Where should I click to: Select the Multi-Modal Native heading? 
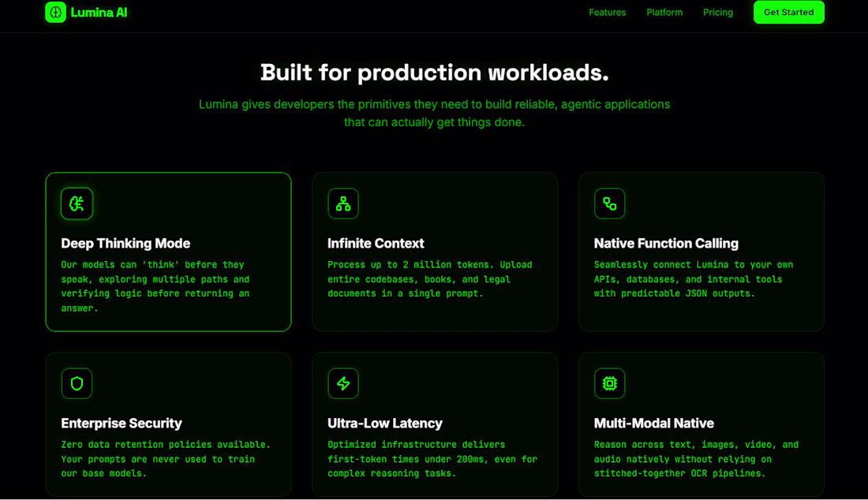[x=654, y=424]
